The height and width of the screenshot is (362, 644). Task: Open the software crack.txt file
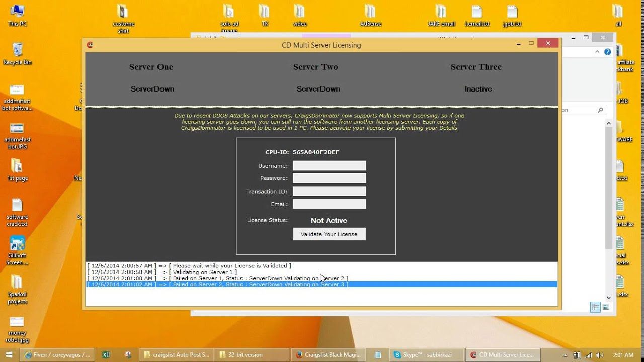(x=17, y=213)
